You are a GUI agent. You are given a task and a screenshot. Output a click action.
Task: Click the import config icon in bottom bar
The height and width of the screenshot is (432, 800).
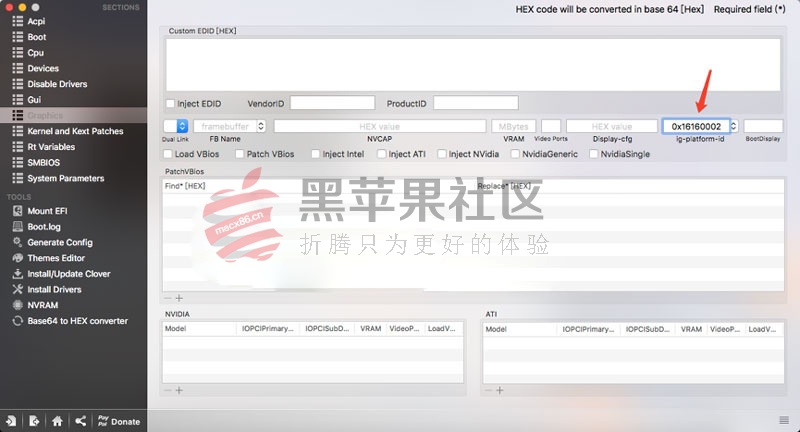(11, 421)
